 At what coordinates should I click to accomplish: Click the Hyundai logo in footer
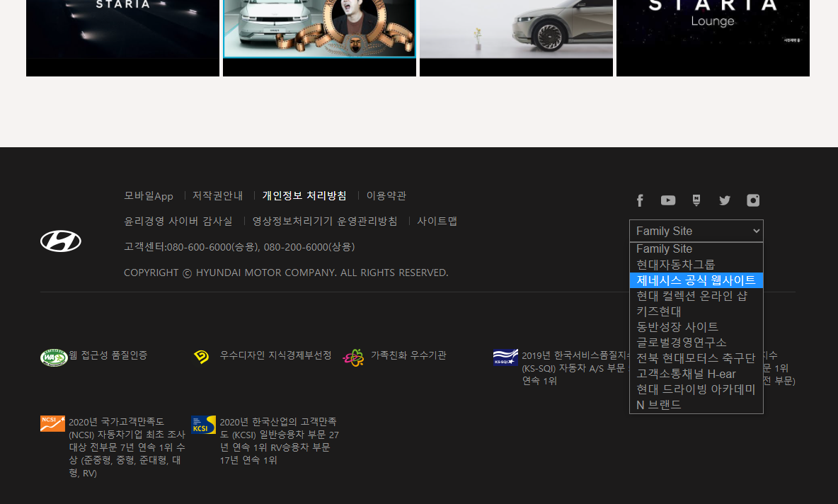point(61,241)
